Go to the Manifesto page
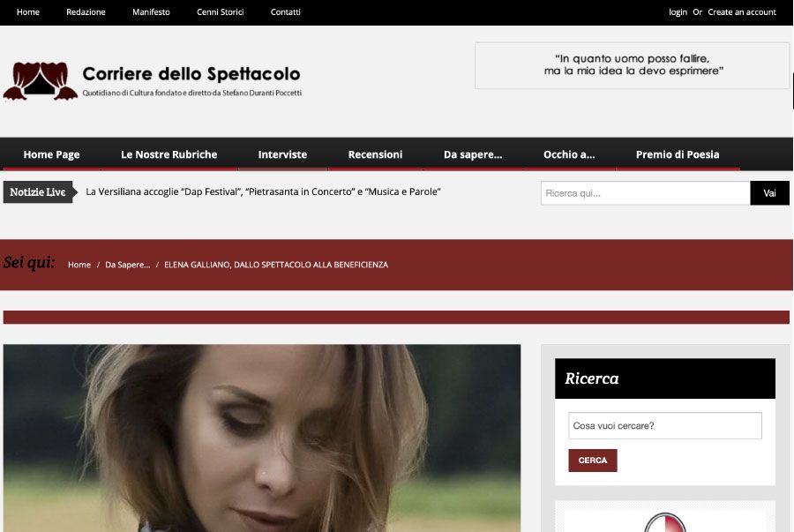 [x=151, y=11]
